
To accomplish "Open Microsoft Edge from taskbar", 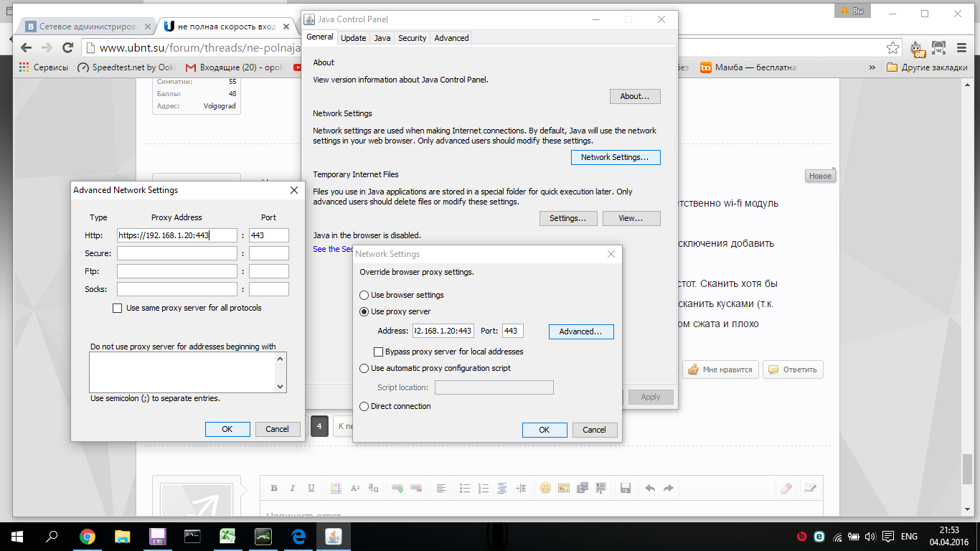I will click(299, 537).
